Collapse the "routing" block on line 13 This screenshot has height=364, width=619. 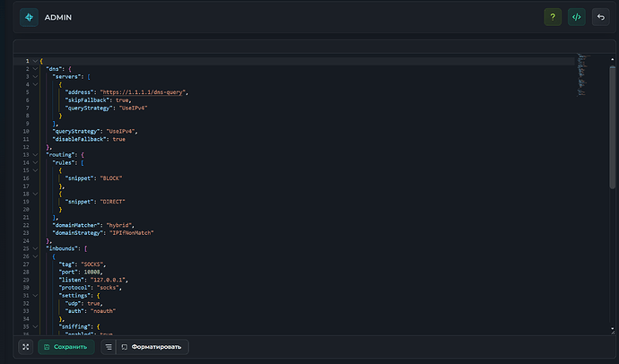(x=35, y=155)
